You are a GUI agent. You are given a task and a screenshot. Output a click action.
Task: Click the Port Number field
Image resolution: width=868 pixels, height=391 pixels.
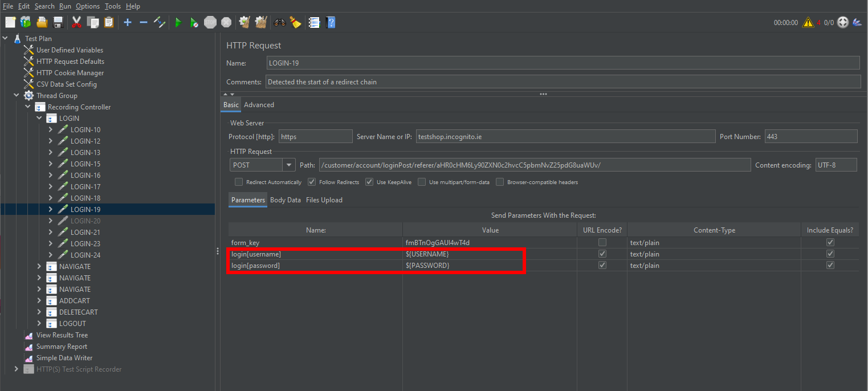coord(811,136)
